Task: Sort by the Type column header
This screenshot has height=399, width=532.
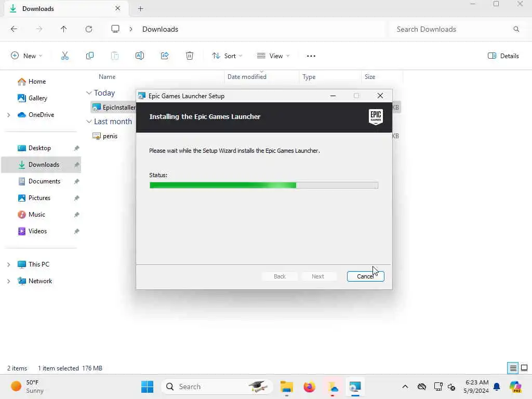Action: 309,77
